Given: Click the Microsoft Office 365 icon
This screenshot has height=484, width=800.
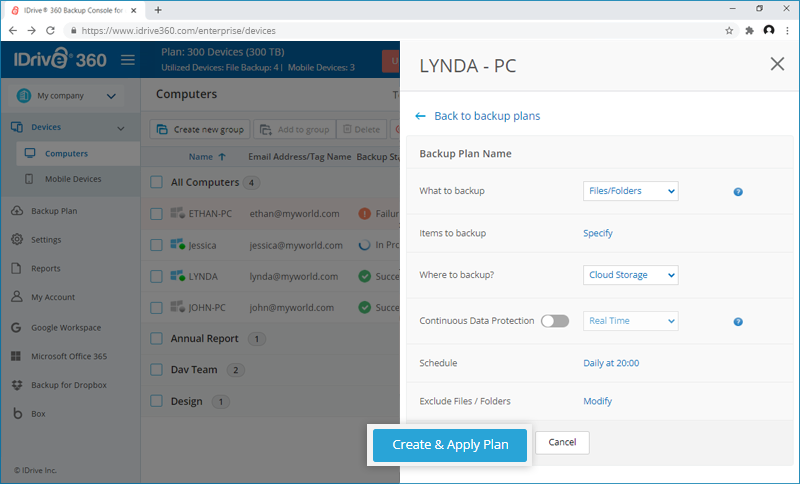Looking at the screenshot, I should (16, 356).
